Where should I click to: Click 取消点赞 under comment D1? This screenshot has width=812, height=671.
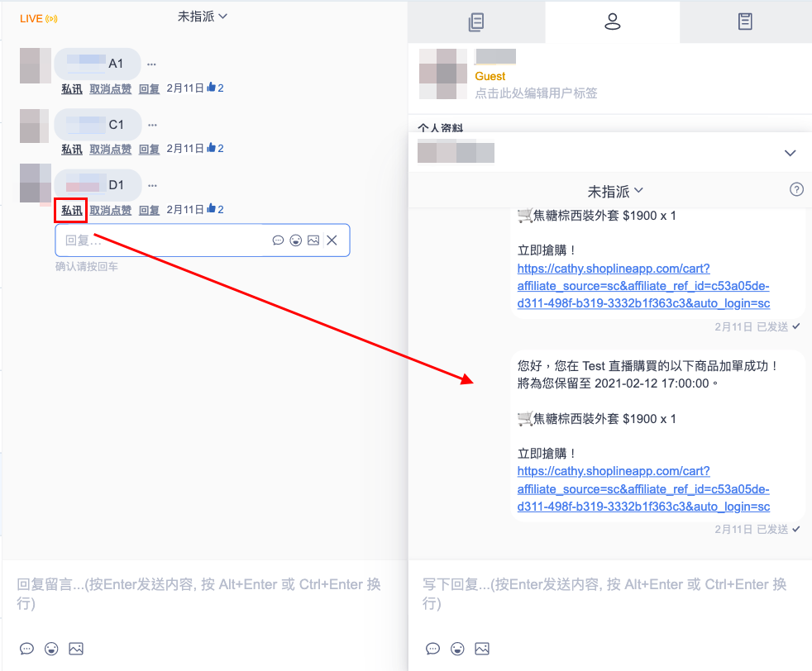point(110,211)
